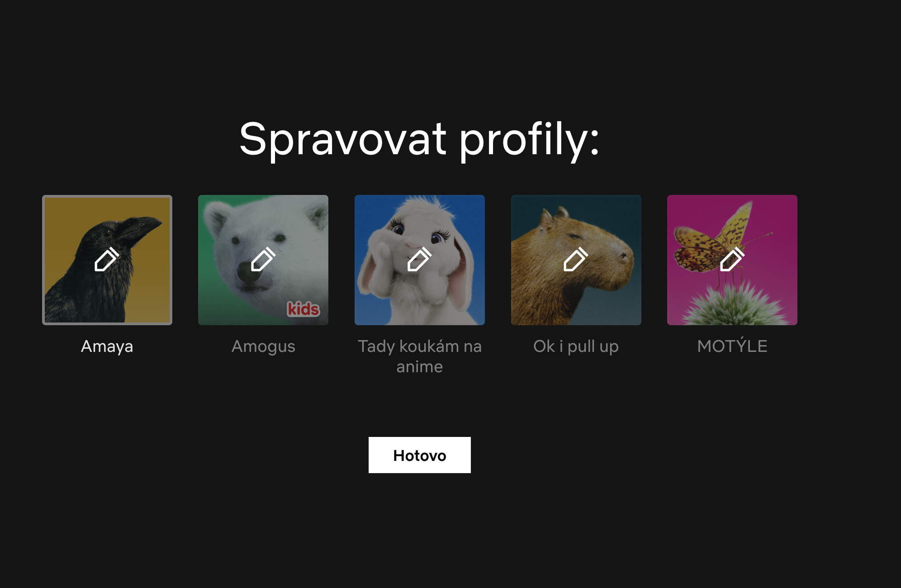Click the pencil edit icon on Amaya's profile
This screenshot has width=901, height=588.
107,259
